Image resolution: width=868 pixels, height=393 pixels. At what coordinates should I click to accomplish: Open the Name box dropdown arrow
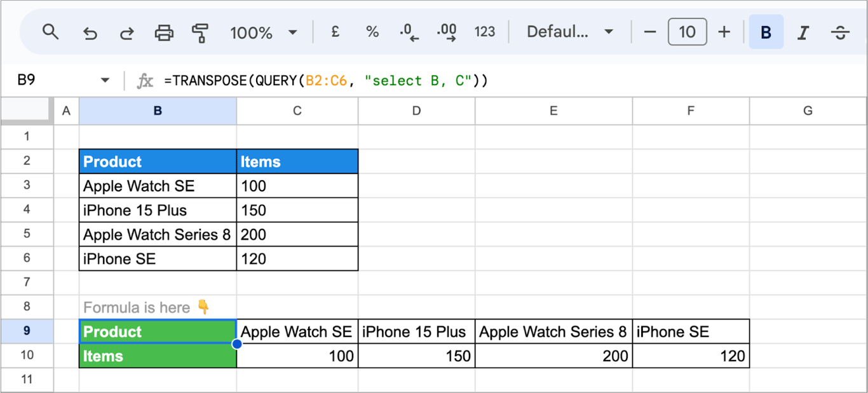coord(105,81)
